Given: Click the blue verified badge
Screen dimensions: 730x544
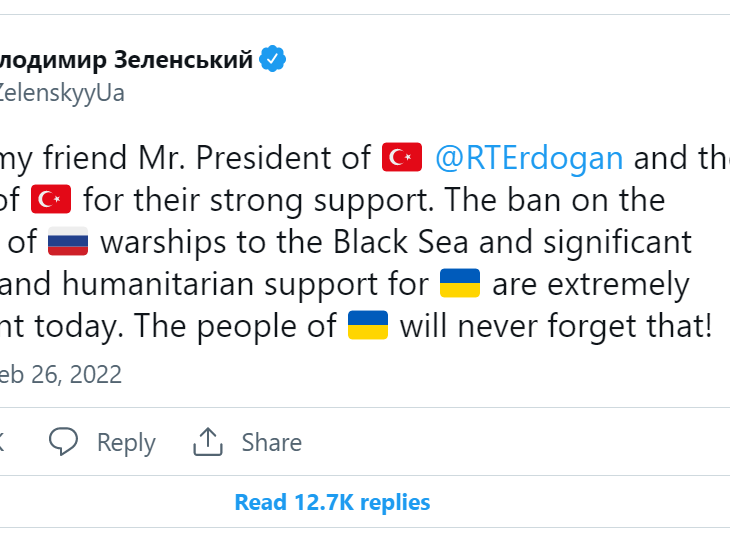Looking at the screenshot, I should point(273,60).
